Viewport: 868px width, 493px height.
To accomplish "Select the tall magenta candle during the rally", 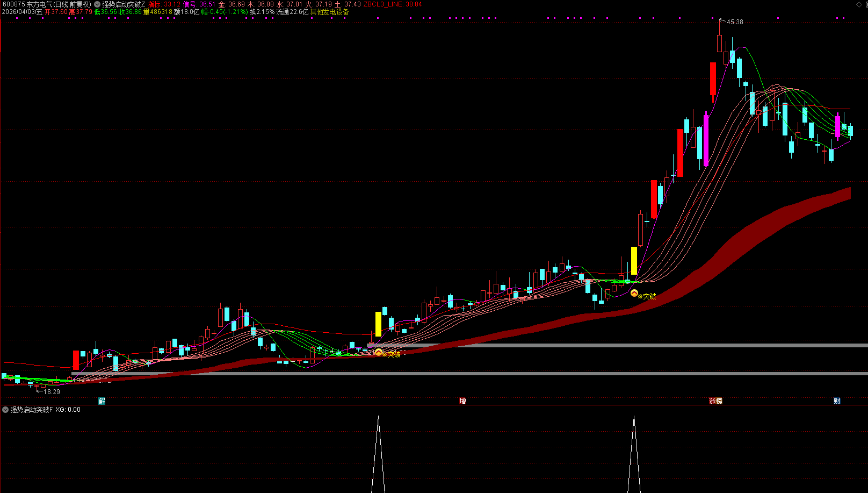I will (706, 140).
